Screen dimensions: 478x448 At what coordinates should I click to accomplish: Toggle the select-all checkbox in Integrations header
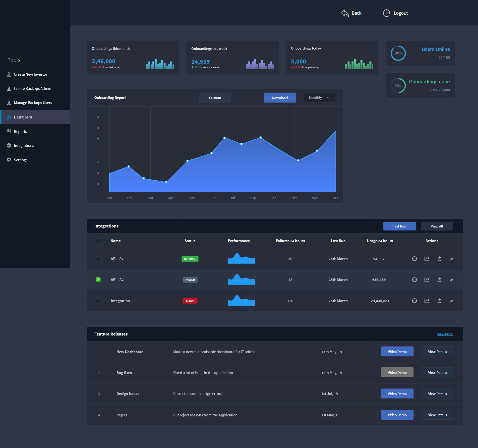pyautogui.click(x=98, y=241)
